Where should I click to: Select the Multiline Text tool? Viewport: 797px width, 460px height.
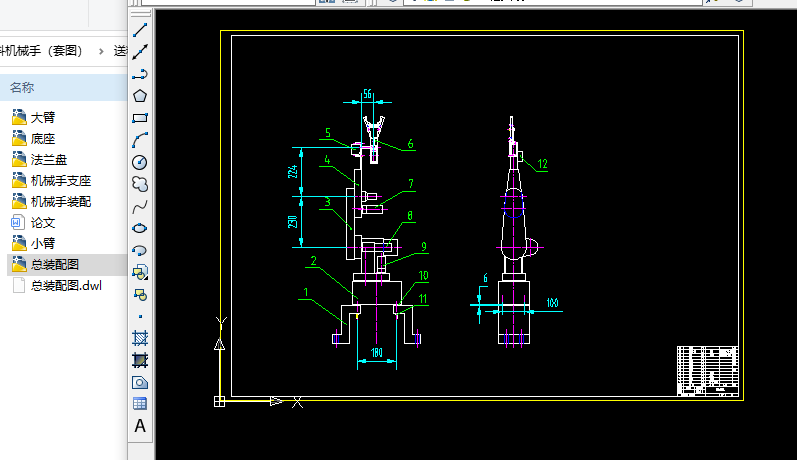[140, 426]
